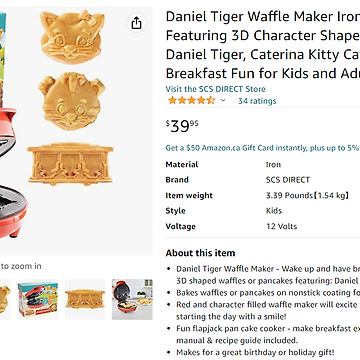Expand the star rating breakdown chevron

click(223, 100)
